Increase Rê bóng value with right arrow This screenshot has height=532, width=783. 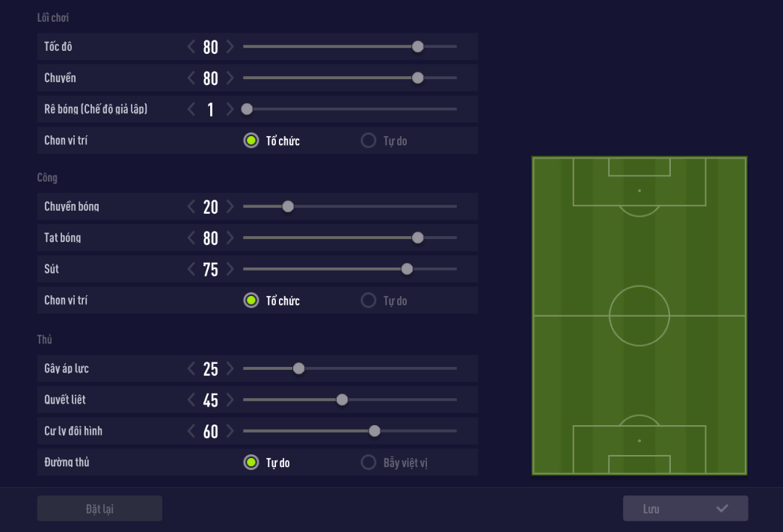(x=230, y=110)
